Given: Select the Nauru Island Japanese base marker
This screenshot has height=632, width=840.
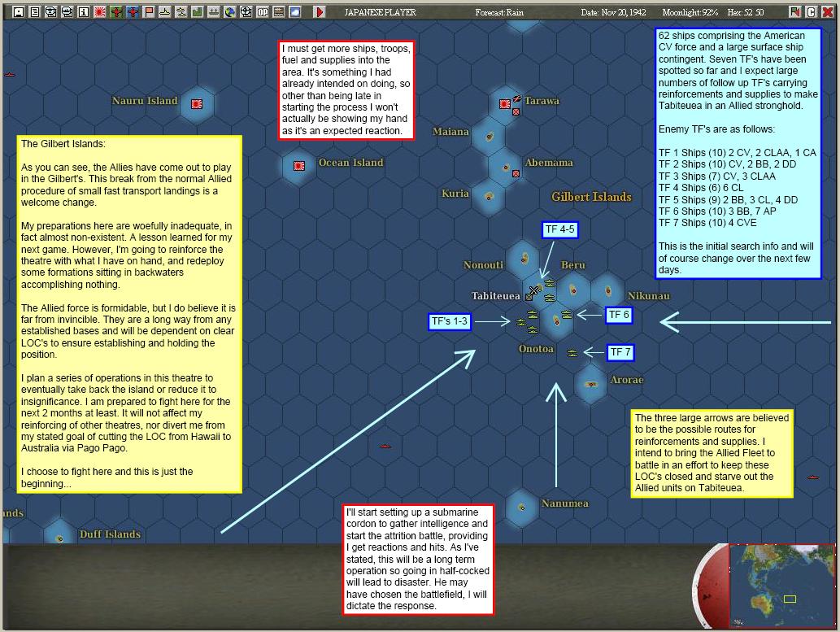Looking at the screenshot, I should [x=197, y=104].
